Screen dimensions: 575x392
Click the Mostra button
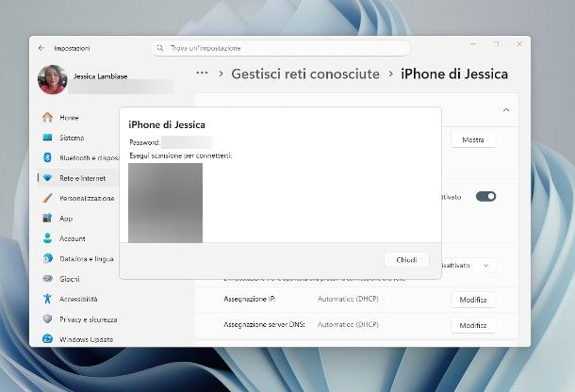(x=473, y=139)
